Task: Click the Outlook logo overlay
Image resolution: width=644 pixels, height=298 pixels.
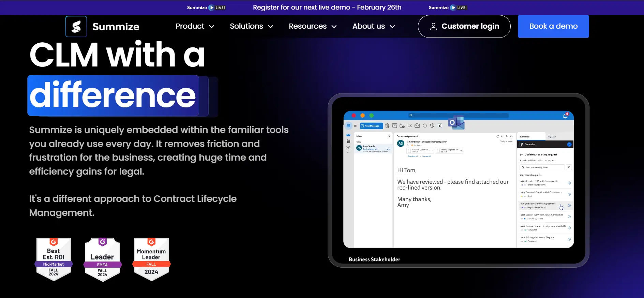Action: coord(456,123)
